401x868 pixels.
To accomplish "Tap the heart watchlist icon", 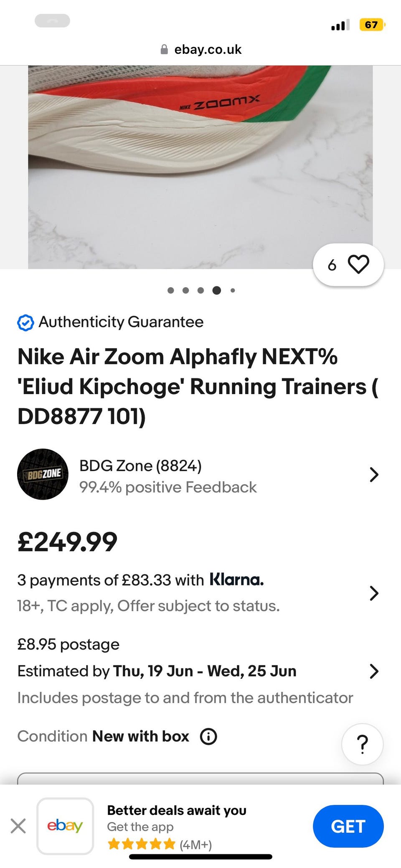I will click(358, 264).
